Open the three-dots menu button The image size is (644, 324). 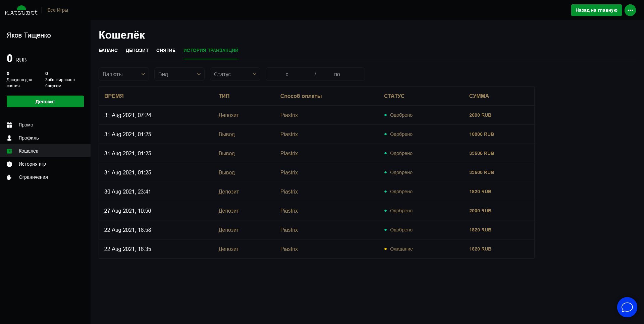click(x=630, y=10)
